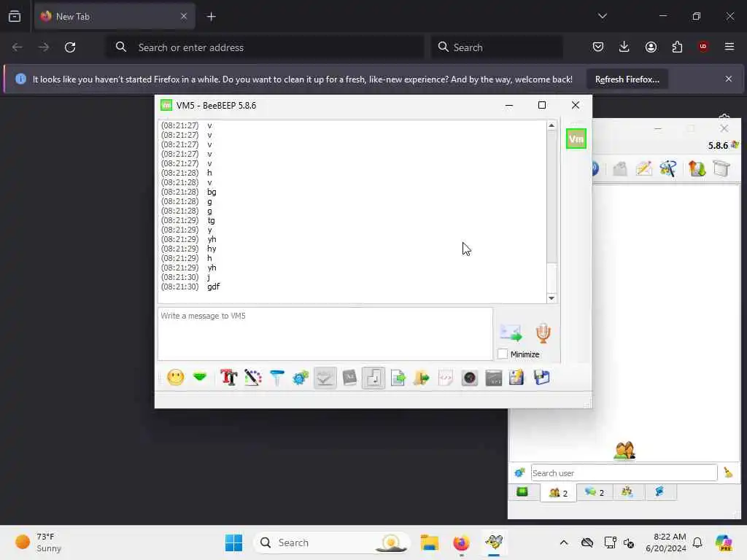
Task: Click the Firefox Search box
Action: pyautogui.click(x=497, y=47)
